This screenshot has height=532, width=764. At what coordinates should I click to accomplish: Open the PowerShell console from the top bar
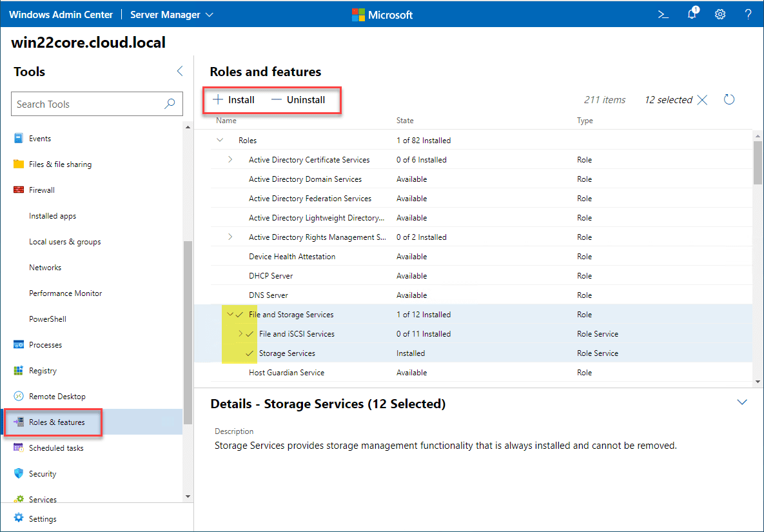point(663,14)
